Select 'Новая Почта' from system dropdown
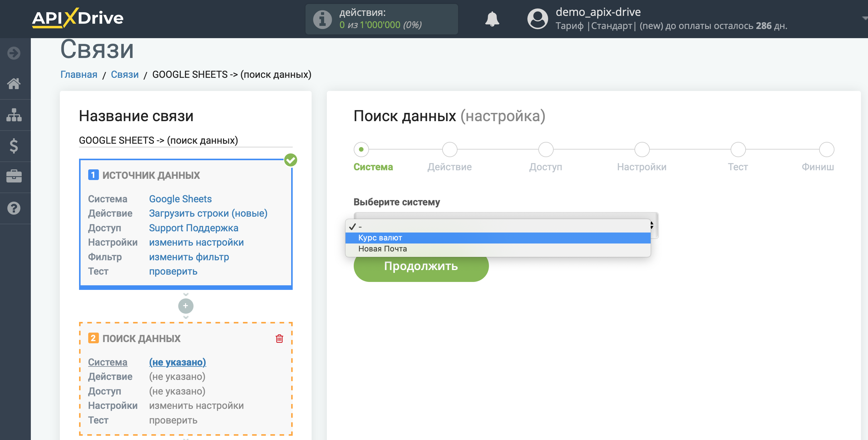Viewport: 868px width, 440px height. [383, 249]
